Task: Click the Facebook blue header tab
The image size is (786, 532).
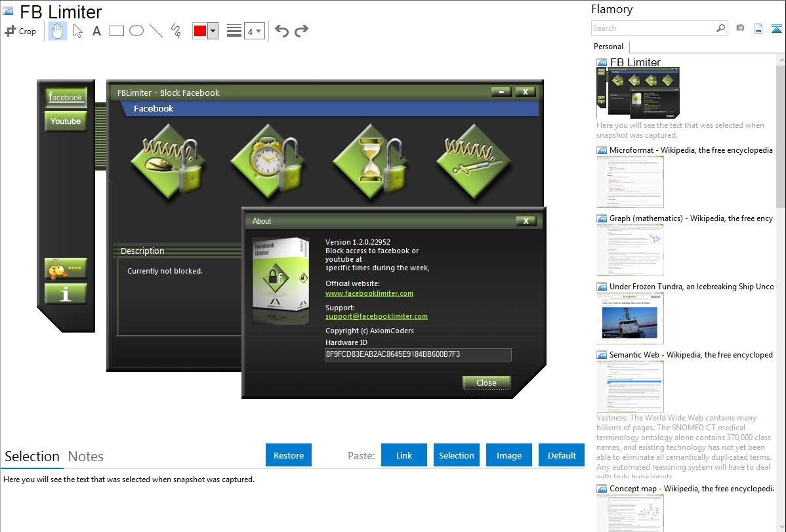Action: click(x=331, y=109)
